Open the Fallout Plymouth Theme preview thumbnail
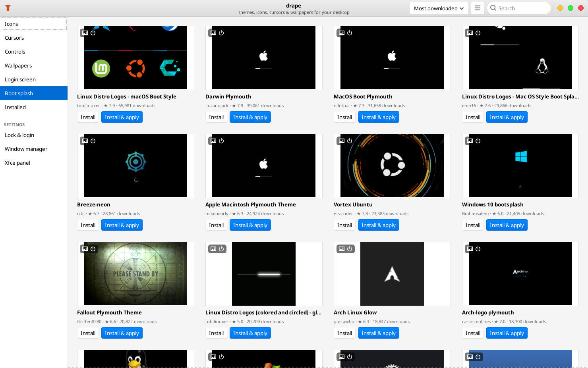 135,274
